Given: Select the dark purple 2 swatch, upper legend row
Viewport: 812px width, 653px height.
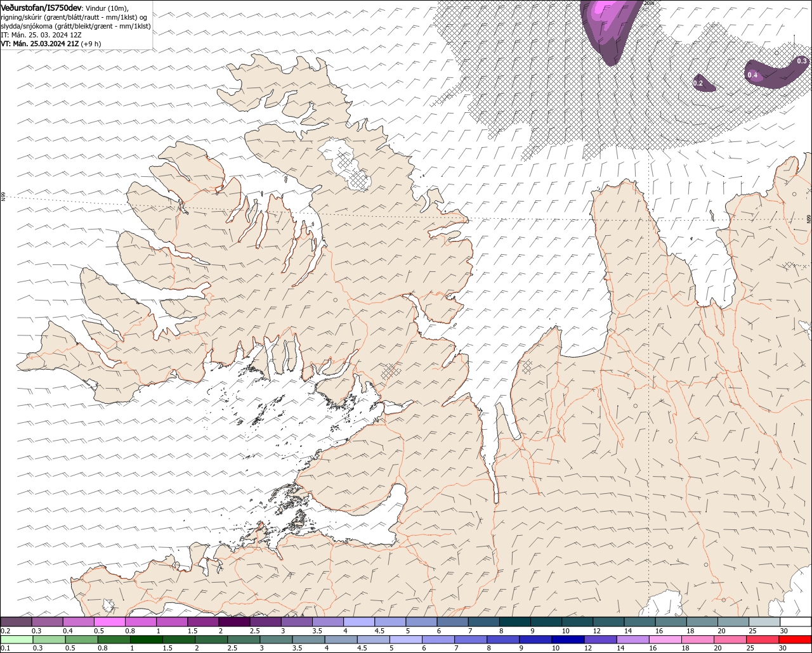Looking at the screenshot, I should pos(234,622).
